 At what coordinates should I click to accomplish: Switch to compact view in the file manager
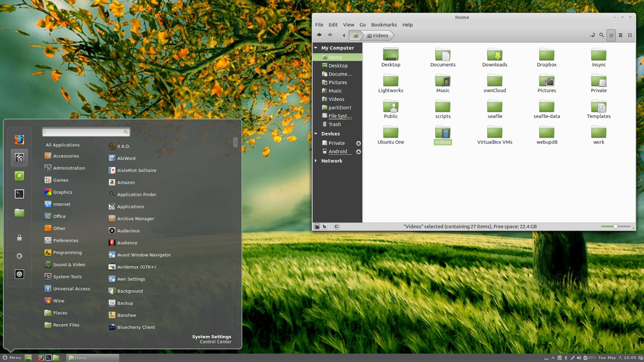pyautogui.click(x=630, y=35)
